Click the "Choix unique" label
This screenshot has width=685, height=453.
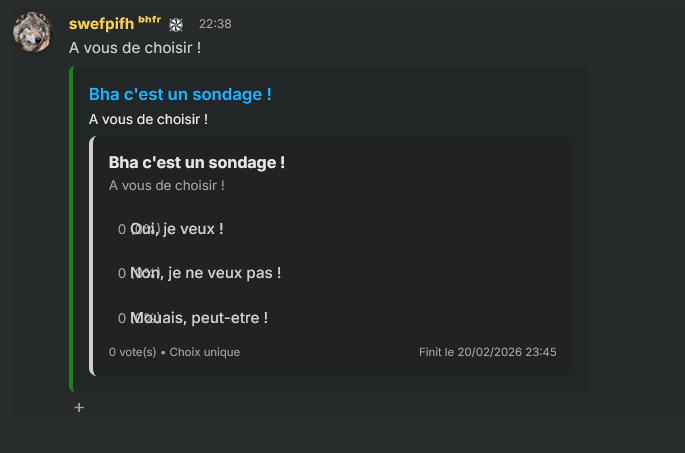tap(205, 352)
